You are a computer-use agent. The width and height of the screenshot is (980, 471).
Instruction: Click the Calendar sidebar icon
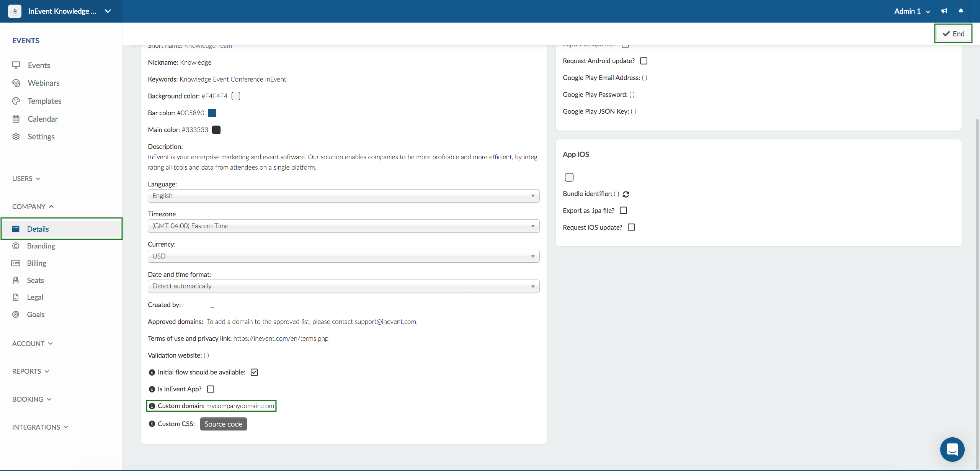click(16, 119)
